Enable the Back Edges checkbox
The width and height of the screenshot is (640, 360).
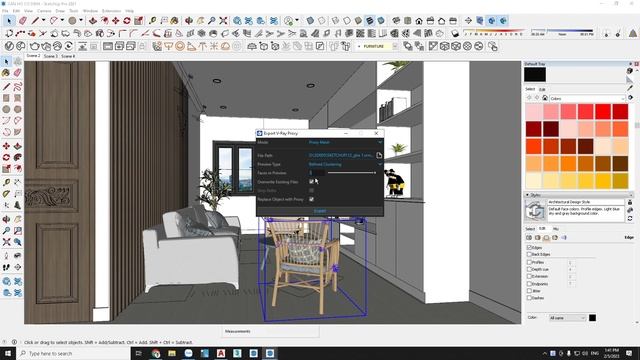529,254
